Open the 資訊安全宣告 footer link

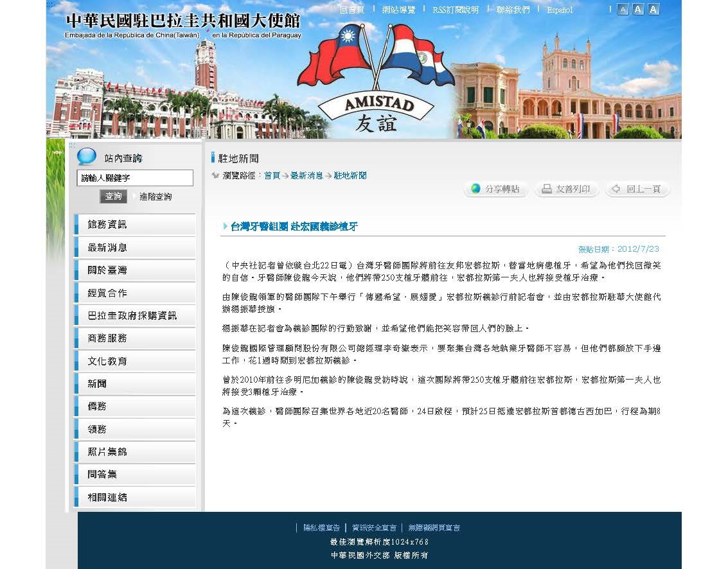[374, 528]
